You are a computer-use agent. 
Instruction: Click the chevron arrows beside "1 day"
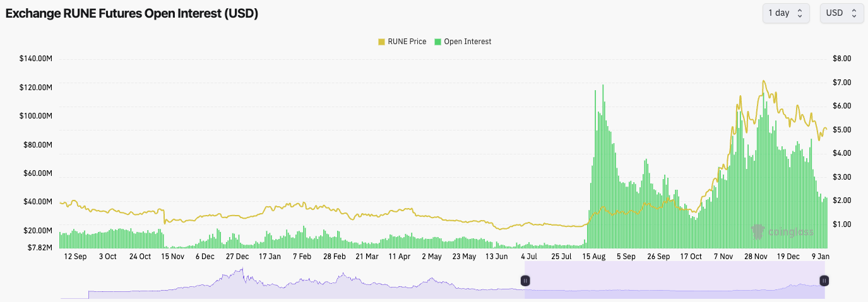click(x=800, y=13)
